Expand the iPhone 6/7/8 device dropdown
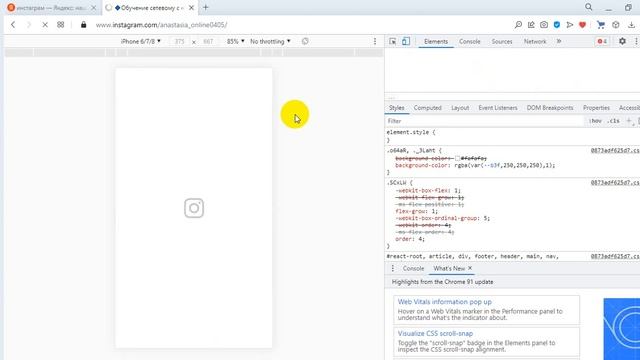 click(141, 41)
